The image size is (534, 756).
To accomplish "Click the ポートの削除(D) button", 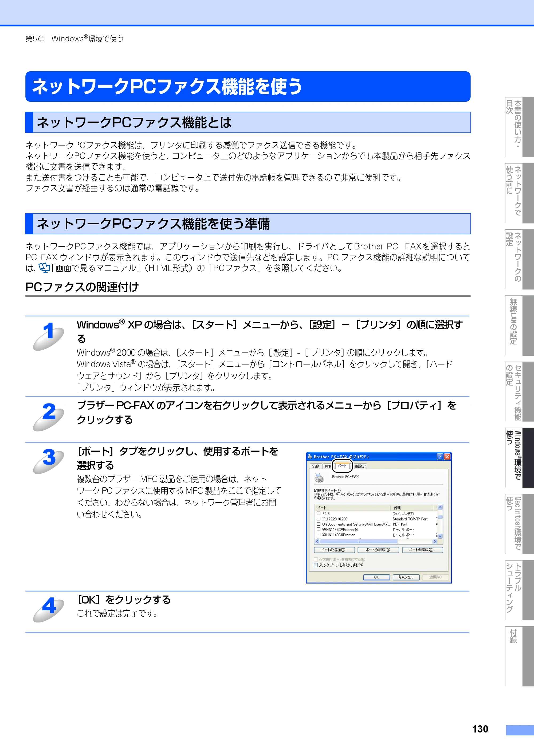I will (378, 550).
